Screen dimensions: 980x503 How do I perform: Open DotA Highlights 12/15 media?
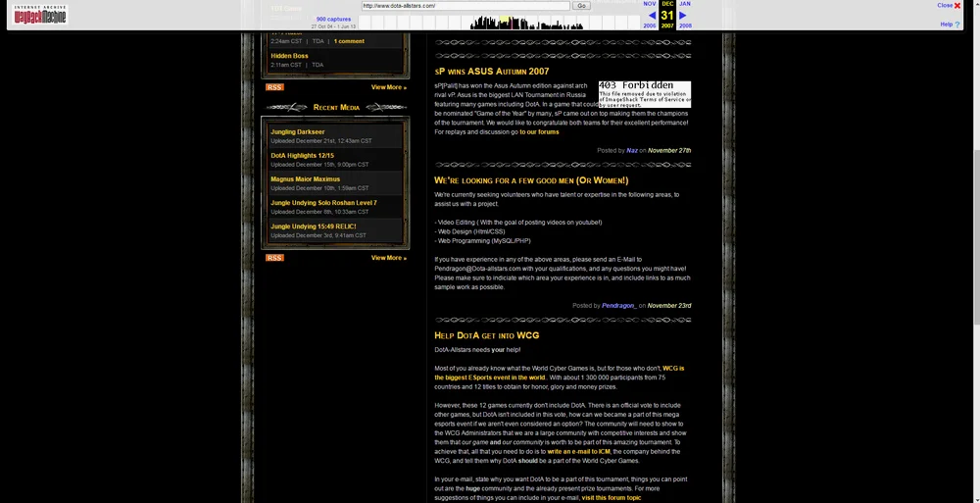(303, 156)
